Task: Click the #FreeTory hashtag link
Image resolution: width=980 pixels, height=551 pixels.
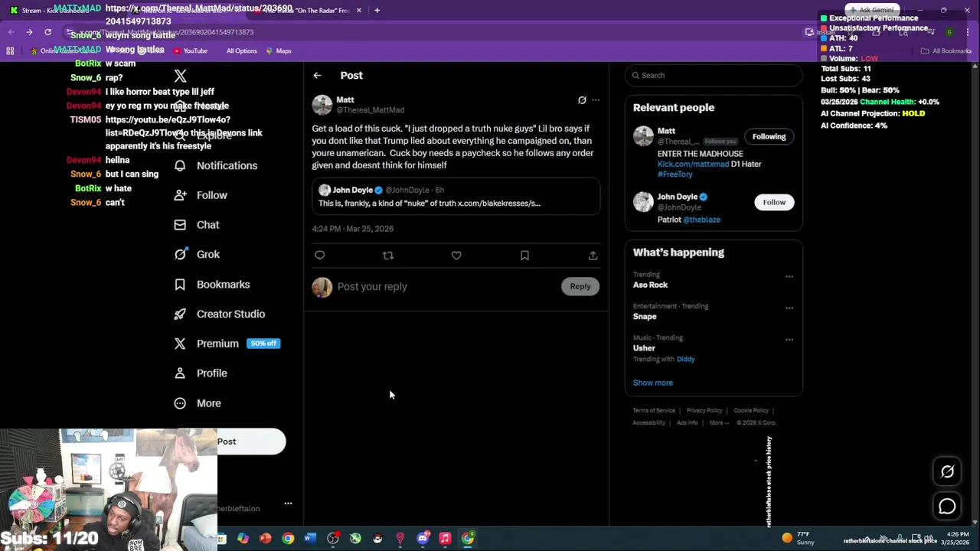Action: tap(675, 174)
